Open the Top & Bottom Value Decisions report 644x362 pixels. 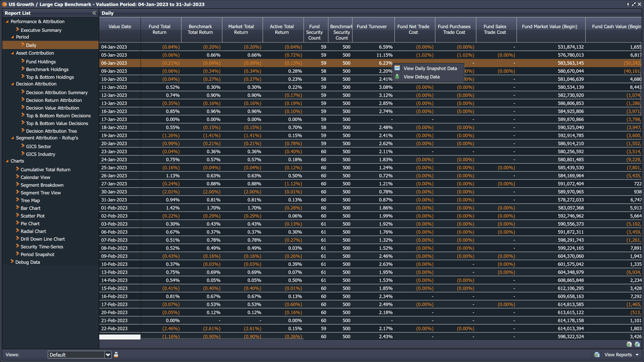(x=57, y=123)
